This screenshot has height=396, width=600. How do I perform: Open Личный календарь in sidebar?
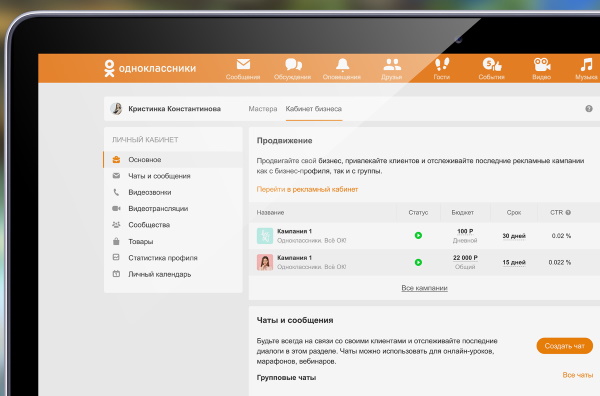(160, 274)
